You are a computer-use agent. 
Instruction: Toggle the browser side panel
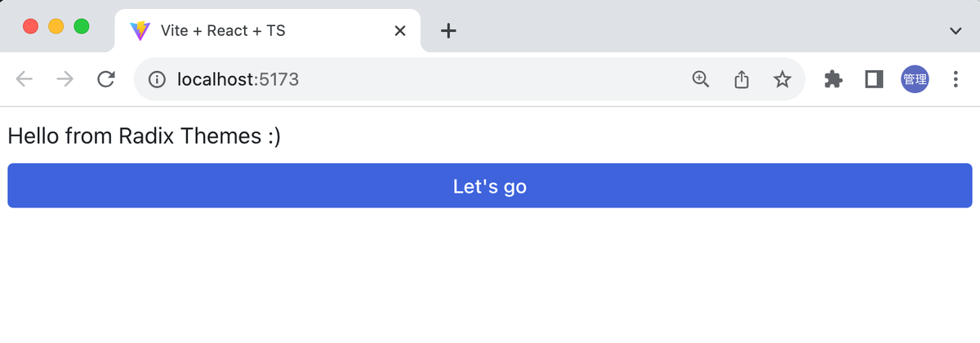click(x=874, y=79)
